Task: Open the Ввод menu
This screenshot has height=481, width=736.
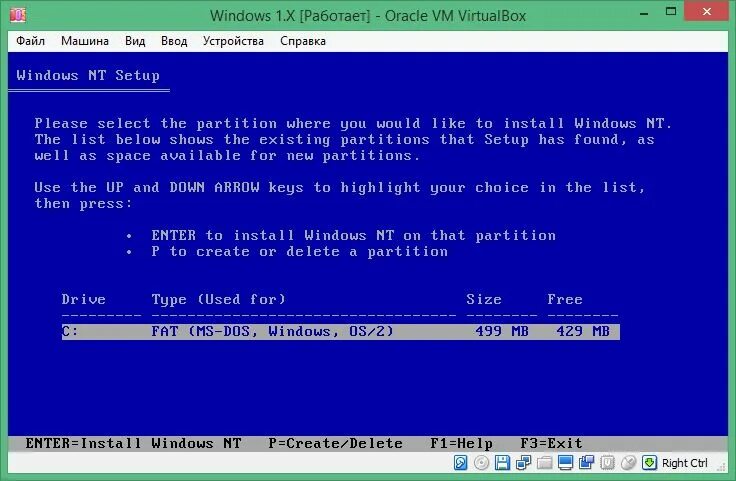Action: pyautogui.click(x=174, y=41)
